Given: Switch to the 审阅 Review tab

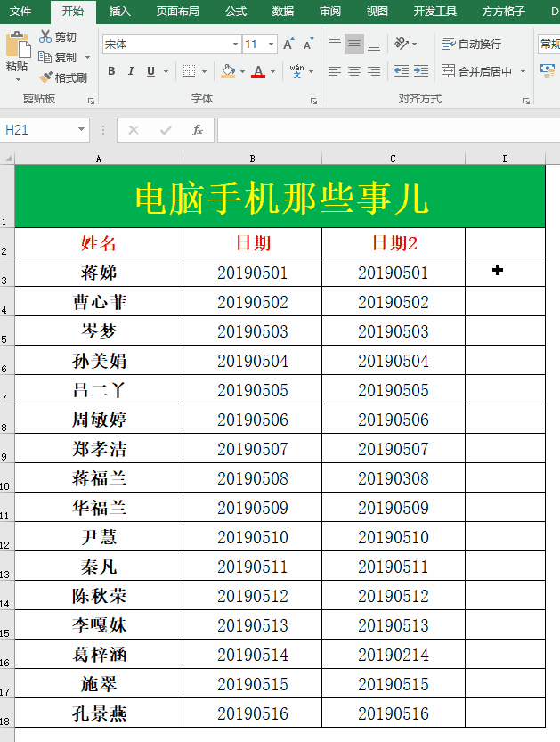Looking at the screenshot, I should (330, 12).
